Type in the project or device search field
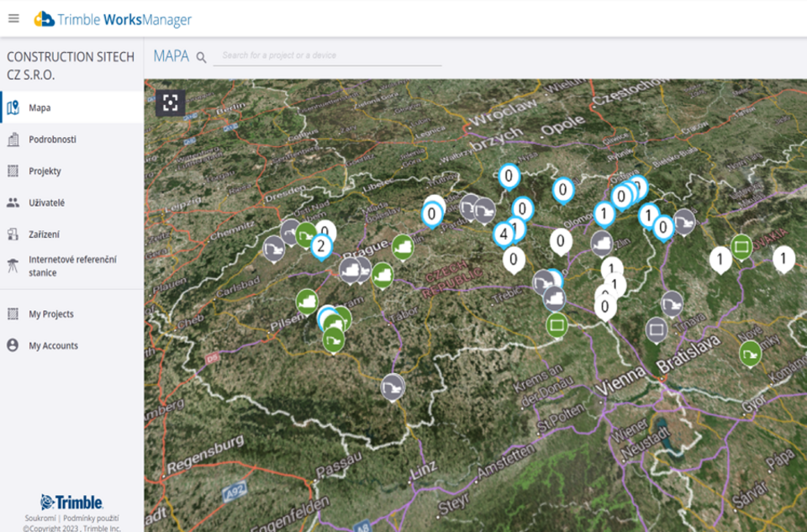The height and width of the screenshot is (532, 807). [328, 55]
